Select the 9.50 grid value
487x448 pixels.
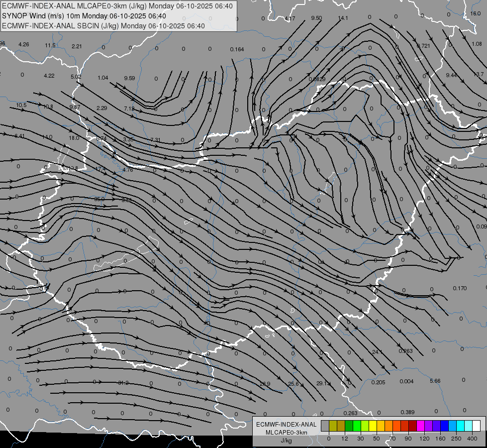pos(316,18)
